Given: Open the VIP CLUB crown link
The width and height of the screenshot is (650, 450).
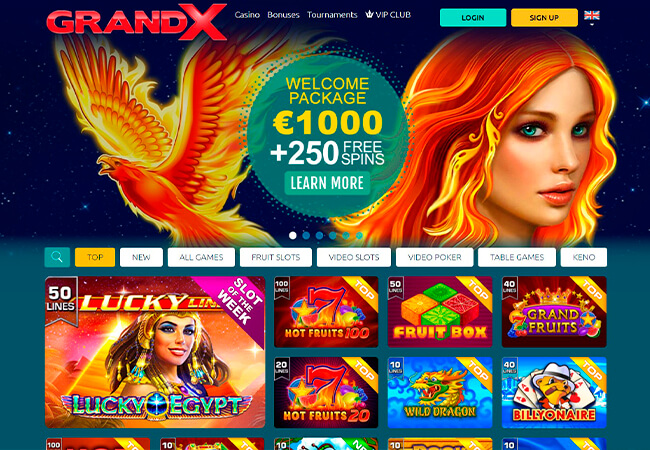Looking at the screenshot, I should (x=388, y=15).
